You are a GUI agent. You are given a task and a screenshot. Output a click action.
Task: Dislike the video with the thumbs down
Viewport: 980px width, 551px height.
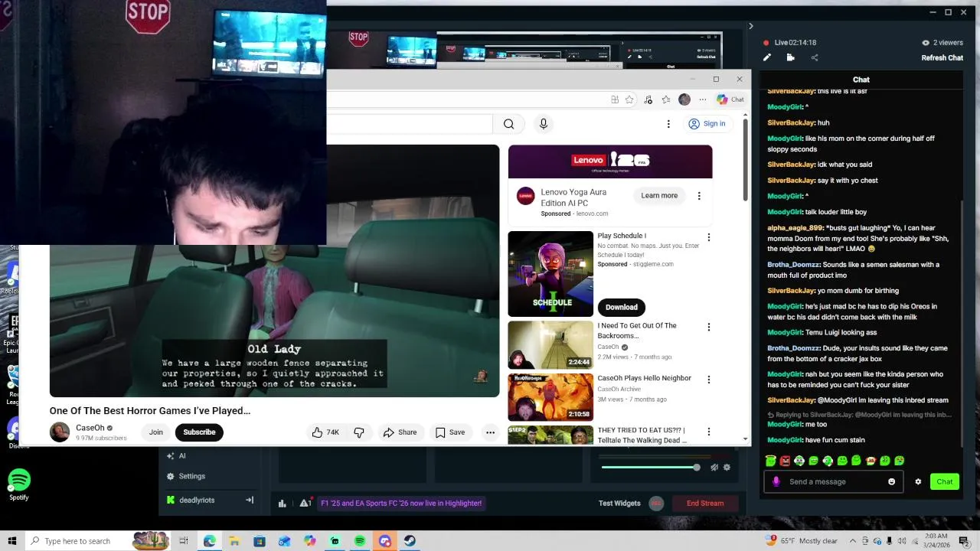pyautogui.click(x=359, y=432)
